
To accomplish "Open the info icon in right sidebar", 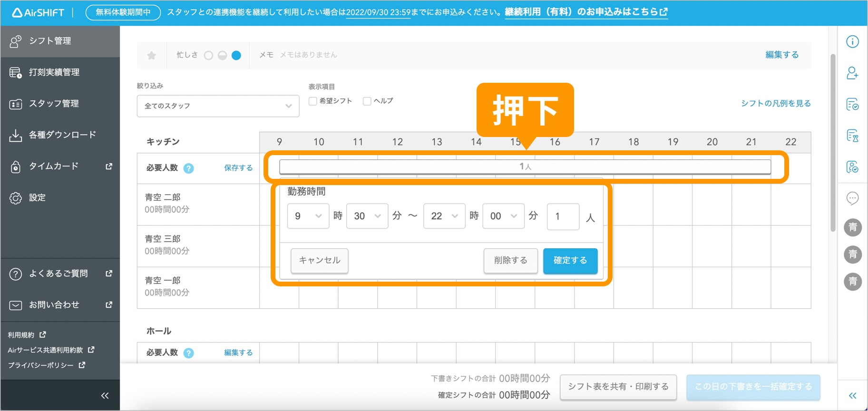I will pyautogui.click(x=852, y=42).
